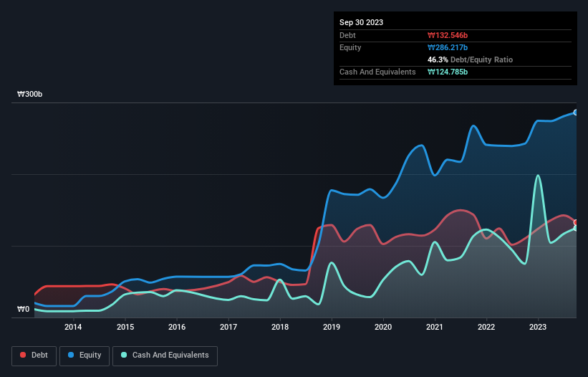Click the 2017 x-axis label
Viewport: 588px width, 377px height.
[x=228, y=327]
